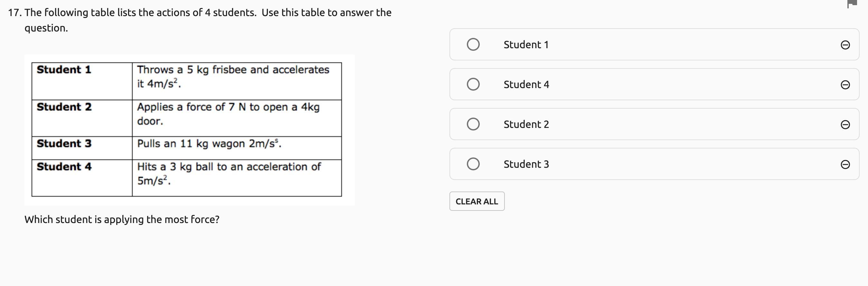The image size is (868, 286).
Task: Click the "Which student is applying the most force?" text
Action: pos(122,219)
